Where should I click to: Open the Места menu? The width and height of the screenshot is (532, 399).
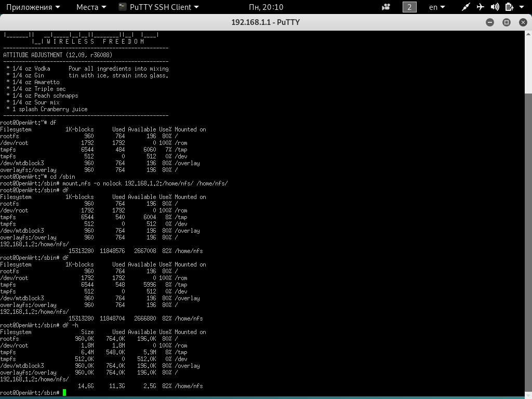coord(91,7)
